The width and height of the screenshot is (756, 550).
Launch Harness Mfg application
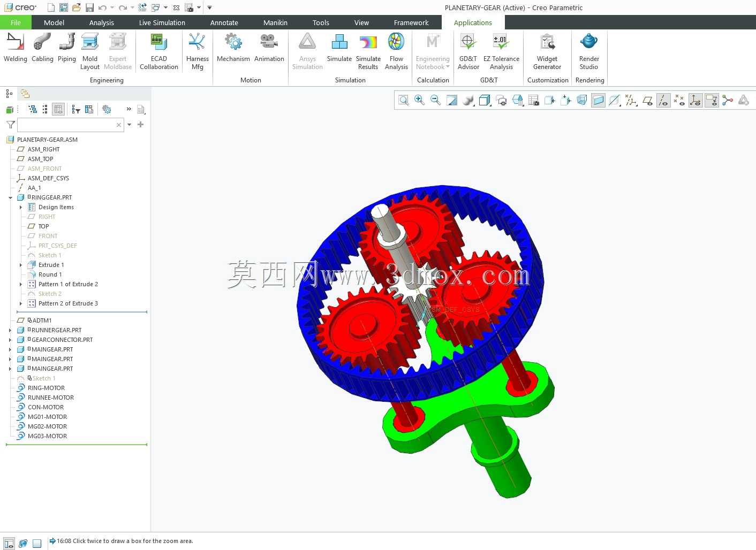(197, 51)
